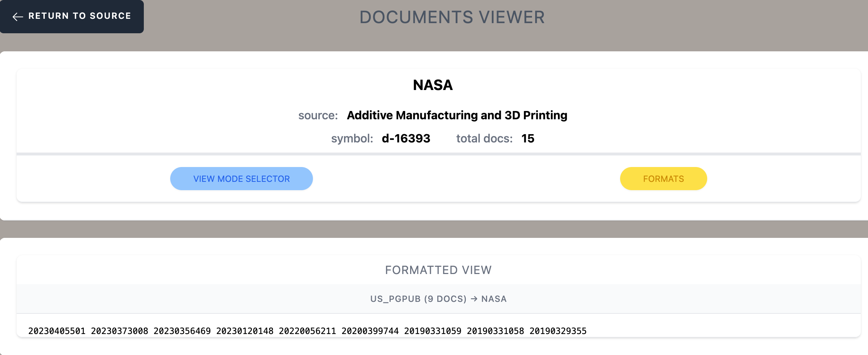Open document 20200399744
The width and height of the screenshot is (868, 355).
coord(370,331)
